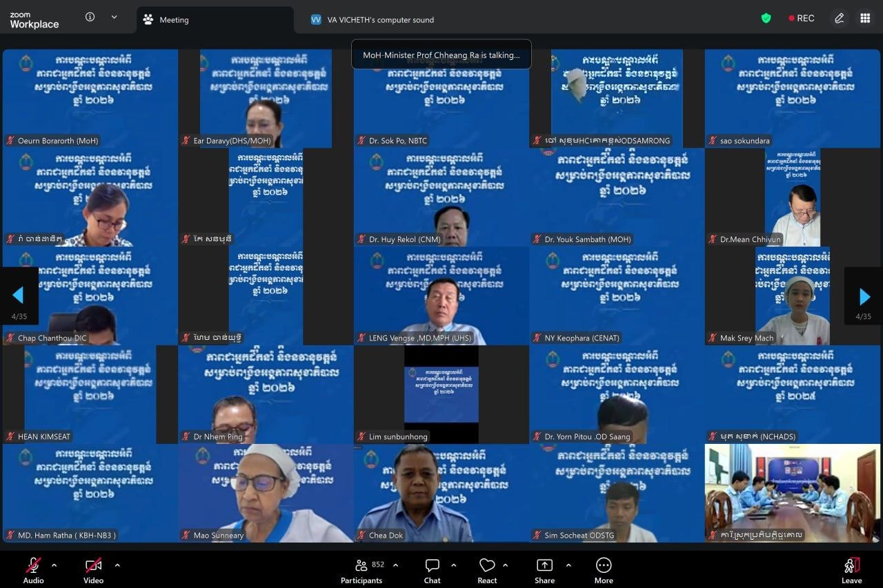Click the Zoom Workplace logo
The image size is (883, 588).
34,20
